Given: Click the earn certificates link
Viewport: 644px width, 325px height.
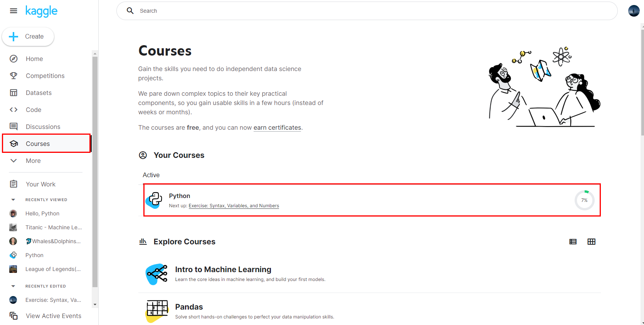Looking at the screenshot, I should click(277, 128).
